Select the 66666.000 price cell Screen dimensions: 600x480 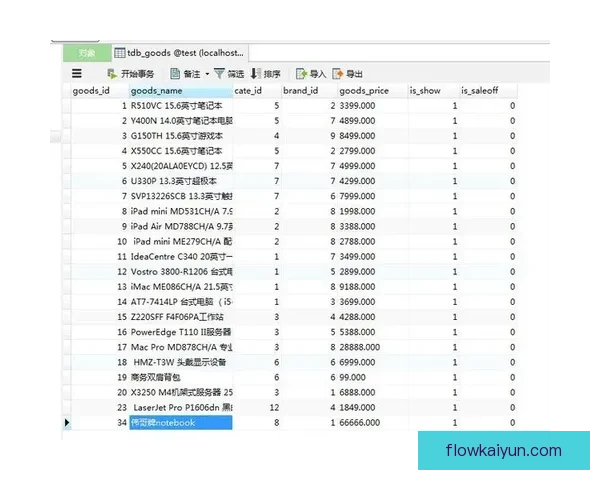click(373, 423)
